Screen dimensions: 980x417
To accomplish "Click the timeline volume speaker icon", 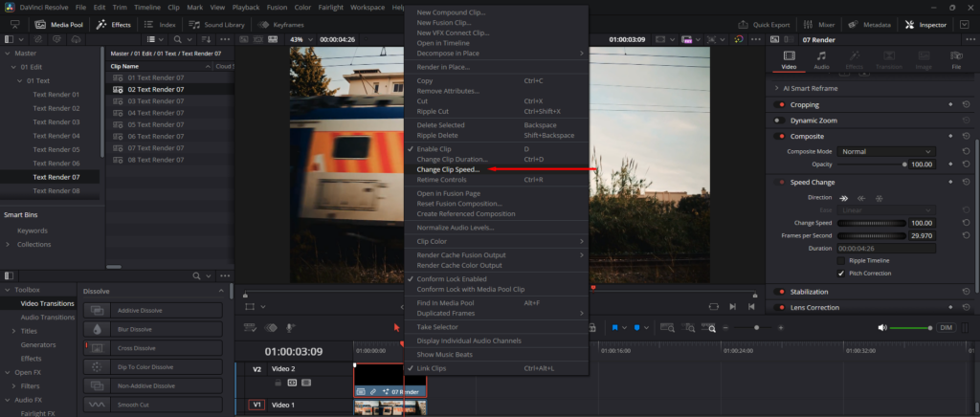I will pyautogui.click(x=881, y=327).
